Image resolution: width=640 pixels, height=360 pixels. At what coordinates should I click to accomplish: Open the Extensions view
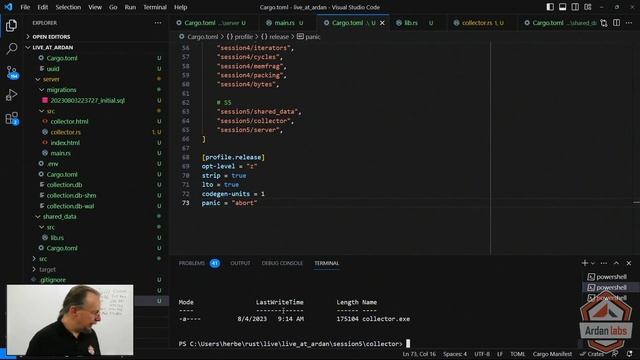pyautogui.click(x=11, y=118)
